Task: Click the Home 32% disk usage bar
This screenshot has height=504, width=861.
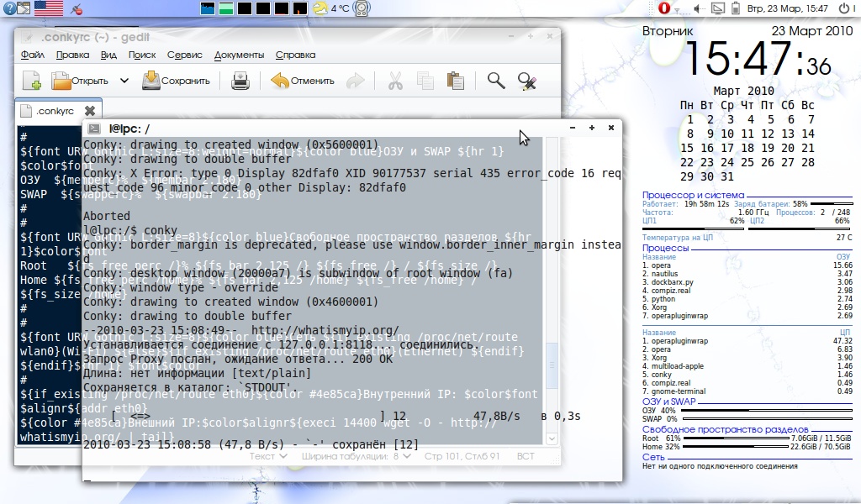Action: point(735,447)
